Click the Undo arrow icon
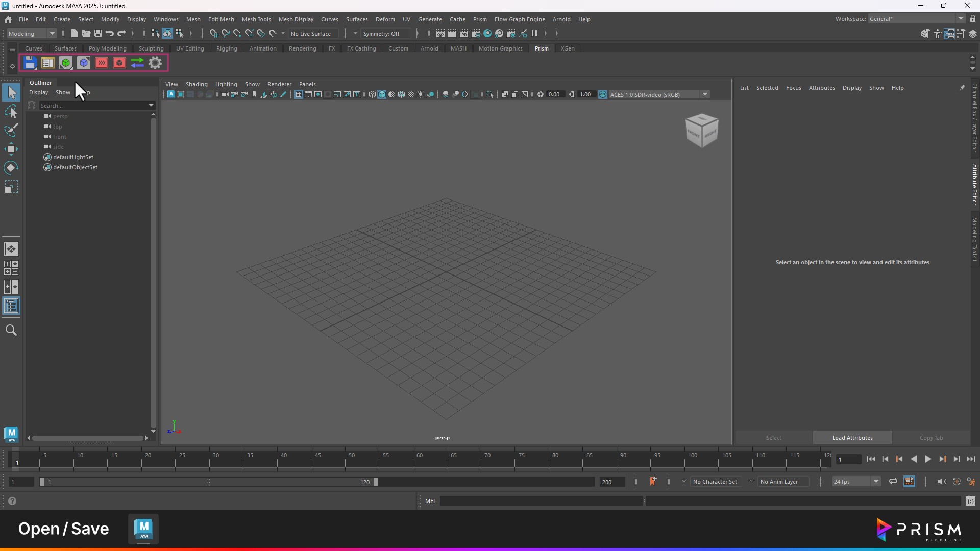 [x=110, y=34]
